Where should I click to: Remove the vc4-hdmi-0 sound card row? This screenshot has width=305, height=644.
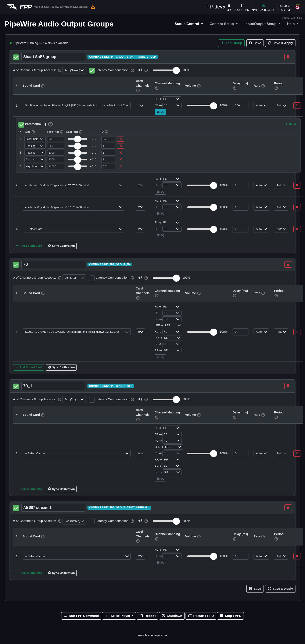(x=297, y=207)
